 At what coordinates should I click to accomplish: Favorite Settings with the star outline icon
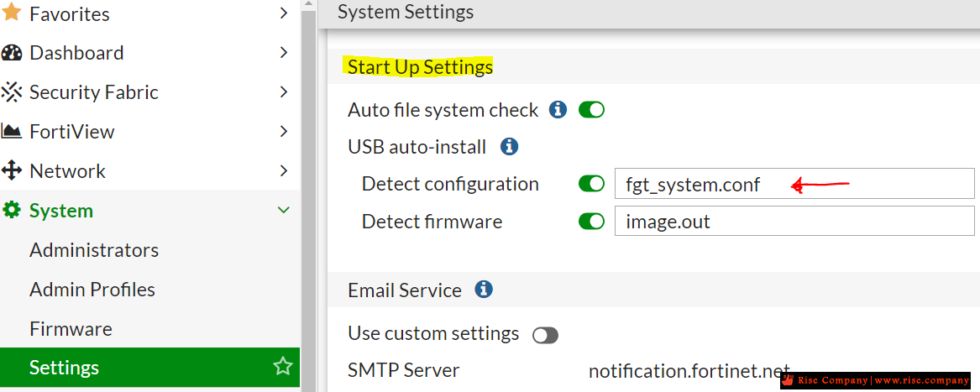283,366
